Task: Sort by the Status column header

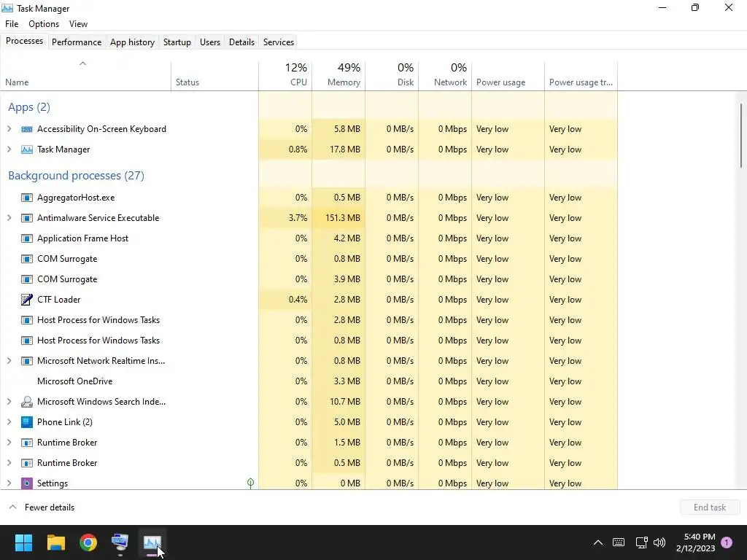Action: (215, 76)
